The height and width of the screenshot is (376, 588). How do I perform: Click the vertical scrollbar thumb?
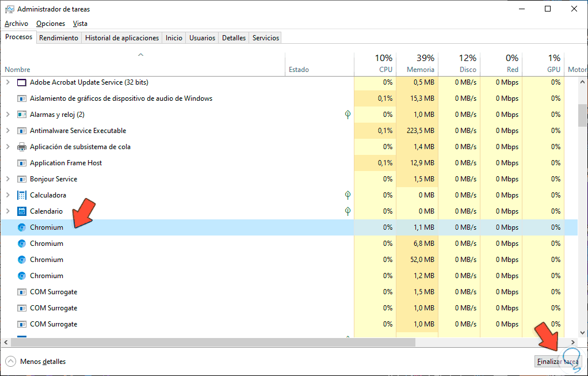pyautogui.click(x=582, y=115)
